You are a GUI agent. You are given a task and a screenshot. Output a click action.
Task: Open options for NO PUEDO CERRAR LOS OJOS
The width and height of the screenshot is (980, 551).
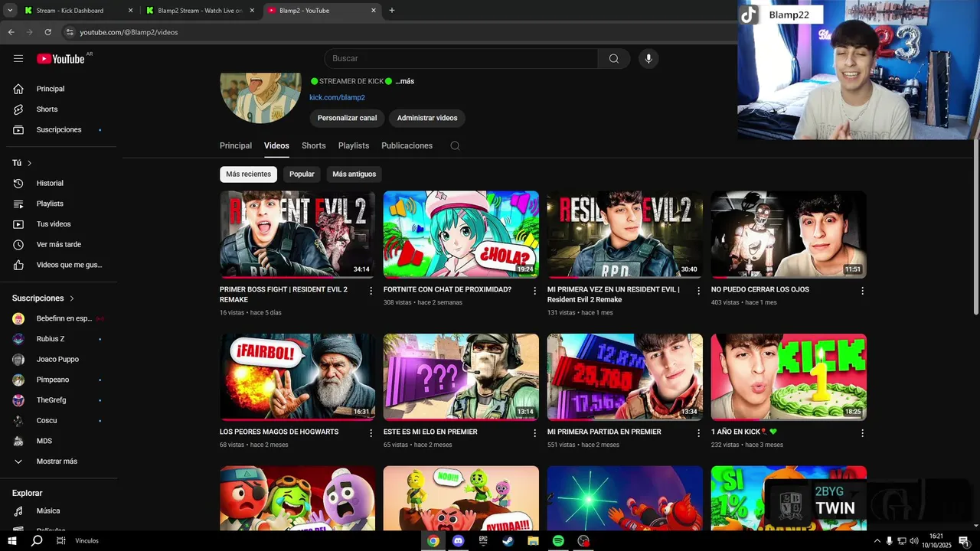pos(862,291)
